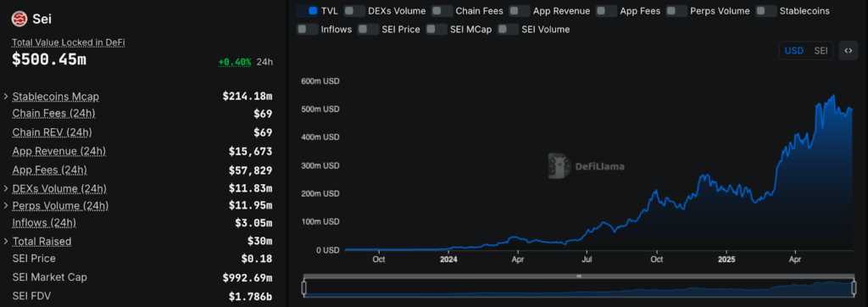The height and width of the screenshot is (307, 868).
Task: Click the App Fees (24h) label
Action: [x=49, y=170]
